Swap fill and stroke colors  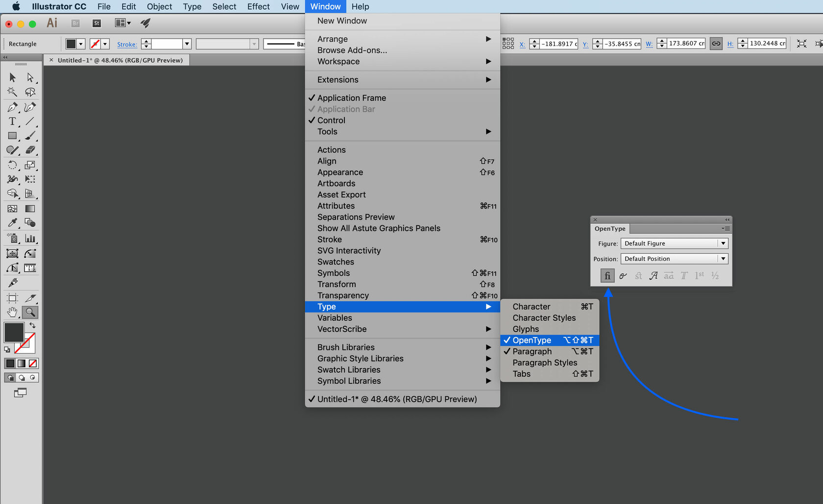coord(32,325)
